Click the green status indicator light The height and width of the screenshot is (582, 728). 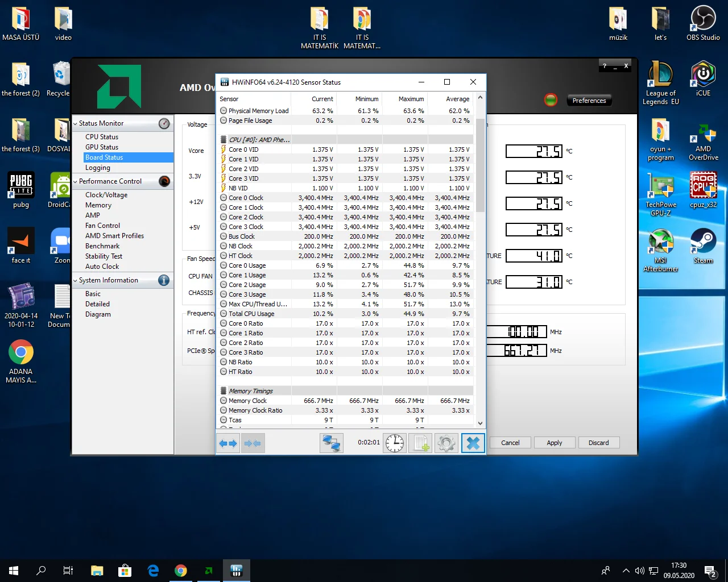click(551, 100)
